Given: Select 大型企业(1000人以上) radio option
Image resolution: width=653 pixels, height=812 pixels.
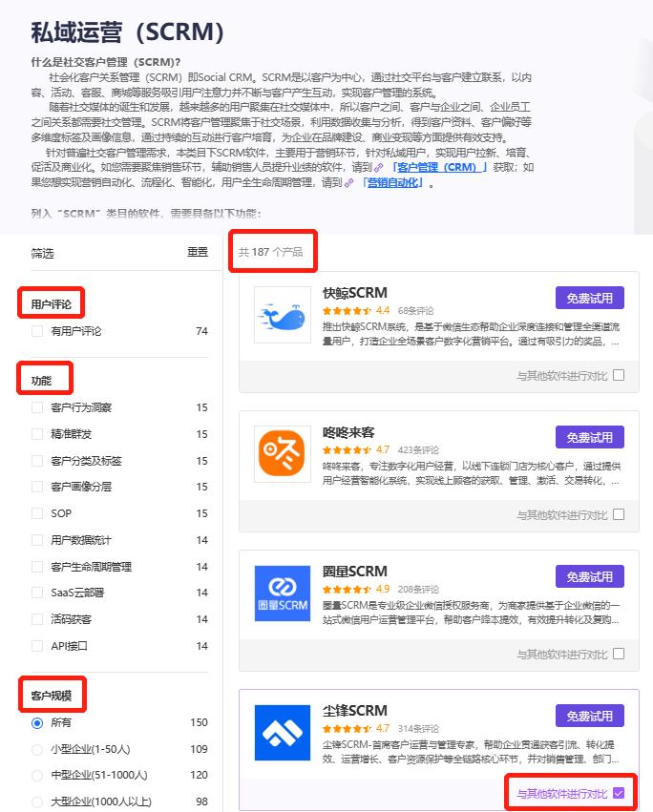Looking at the screenshot, I should tap(37, 802).
